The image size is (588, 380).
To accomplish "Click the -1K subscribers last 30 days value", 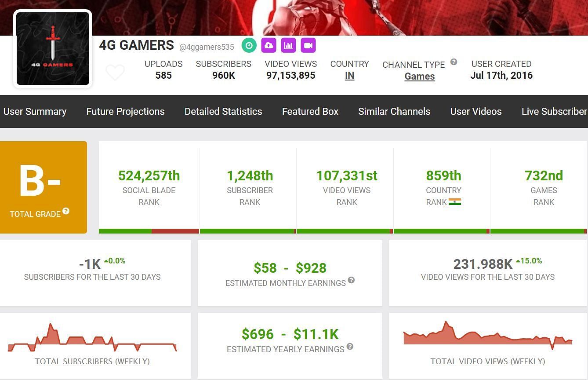I will point(90,264).
